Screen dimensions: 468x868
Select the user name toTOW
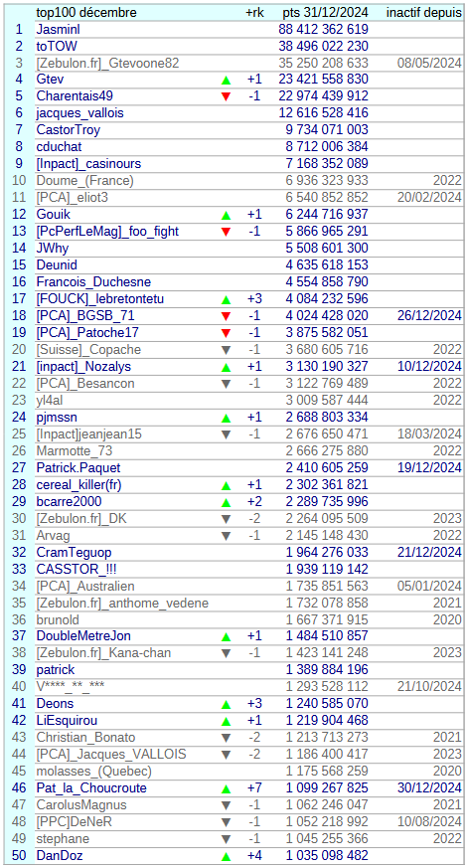click(57, 46)
